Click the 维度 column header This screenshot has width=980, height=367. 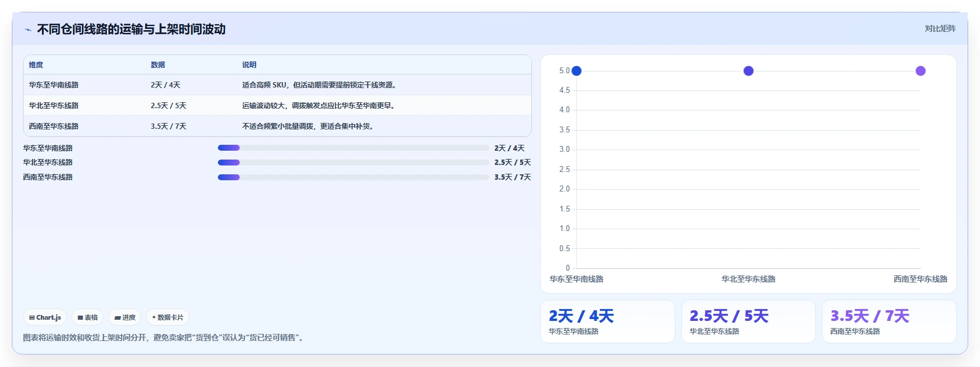(x=36, y=65)
